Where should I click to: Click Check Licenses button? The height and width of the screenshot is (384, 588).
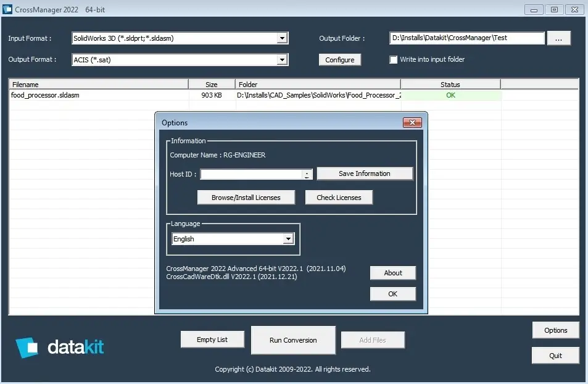[x=339, y=198]
